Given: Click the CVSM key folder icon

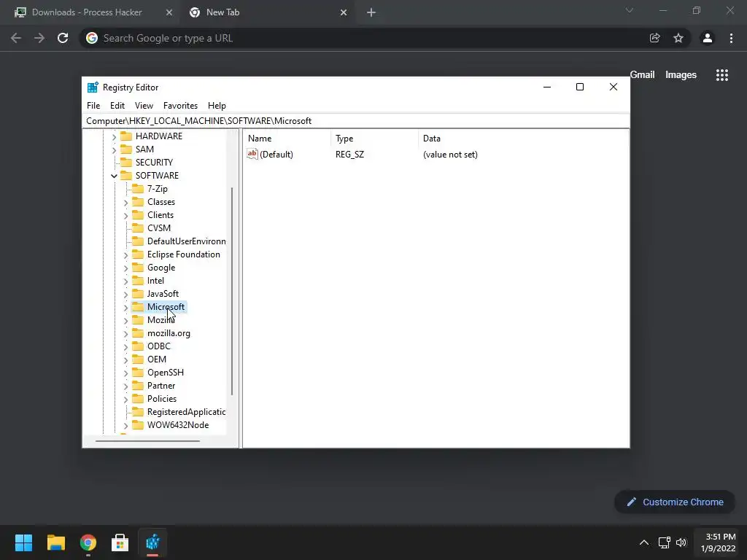Looking at the screenshot, I should [138, 228].
